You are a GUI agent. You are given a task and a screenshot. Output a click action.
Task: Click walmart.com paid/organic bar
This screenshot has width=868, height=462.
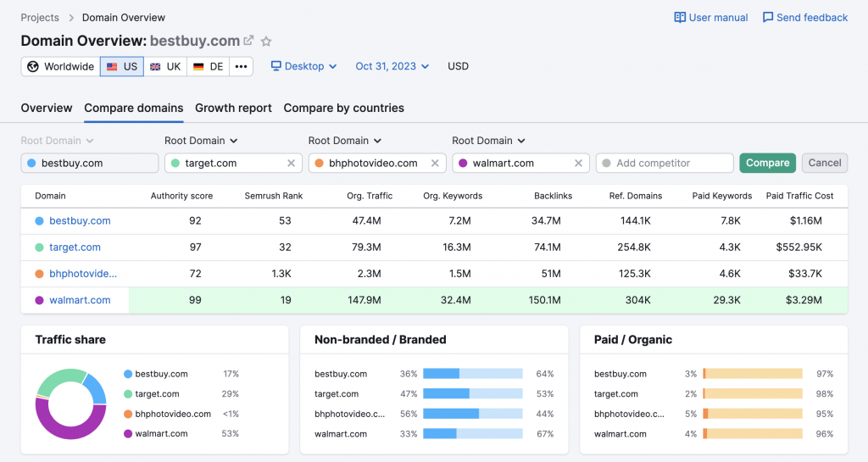click(x=753, y=434)
